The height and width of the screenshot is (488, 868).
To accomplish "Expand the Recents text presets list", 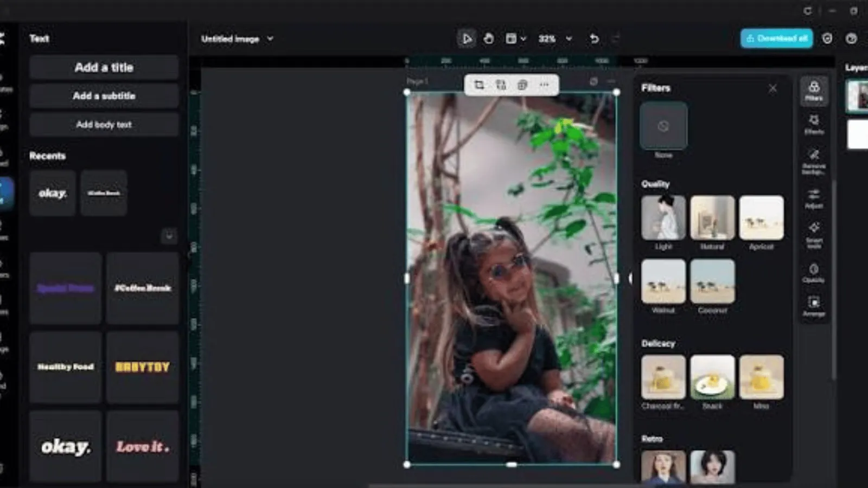I will click(169, 236).
